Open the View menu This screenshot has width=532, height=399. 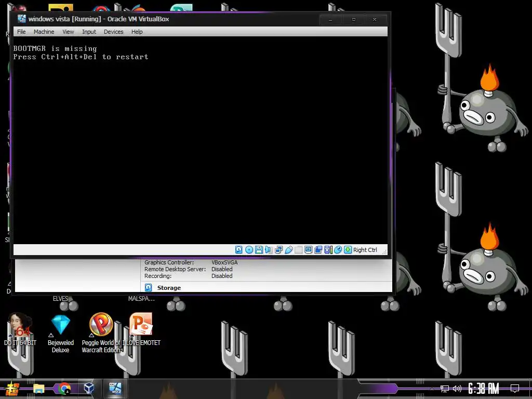pos(68,32)
